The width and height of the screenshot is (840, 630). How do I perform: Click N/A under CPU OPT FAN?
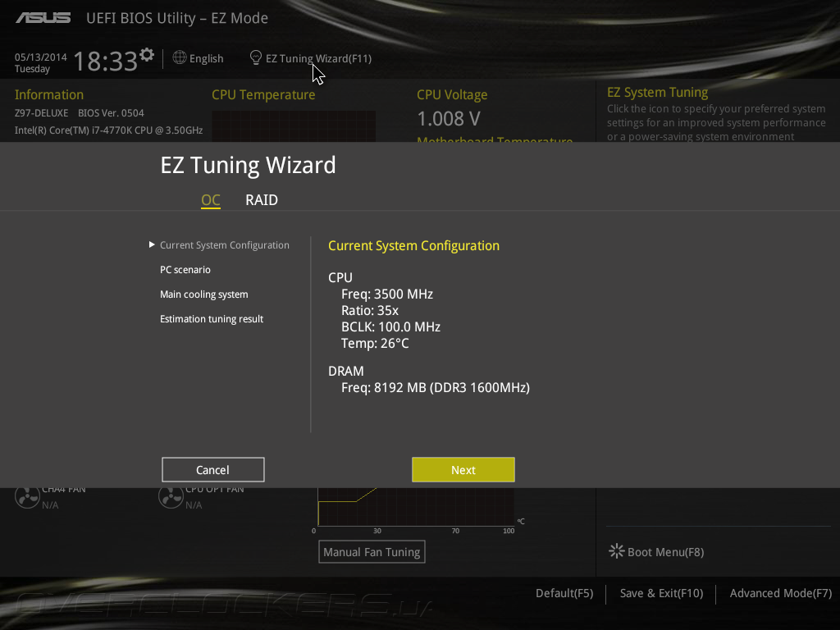[194, 505]
